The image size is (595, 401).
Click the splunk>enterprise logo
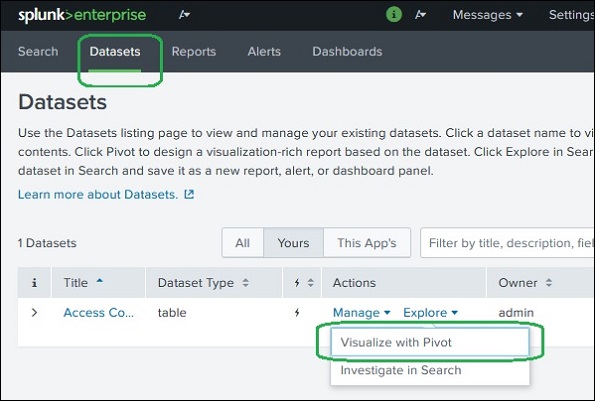pos(82,15)
